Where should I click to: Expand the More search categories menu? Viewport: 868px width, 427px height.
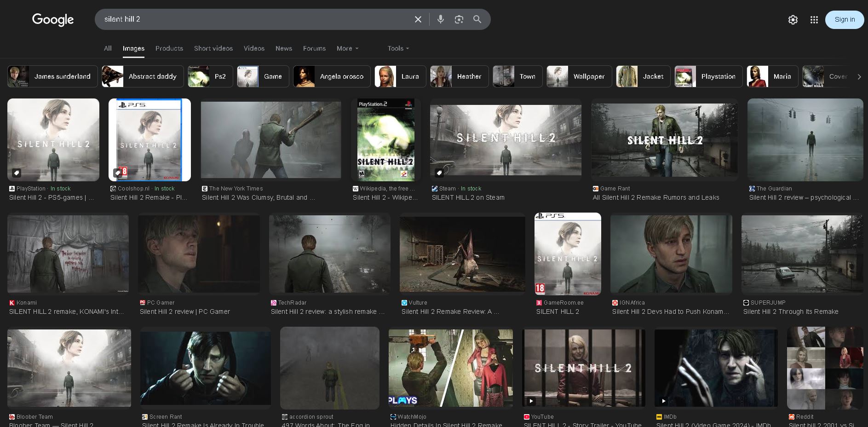pyautogui.click(x=347, y=48)
